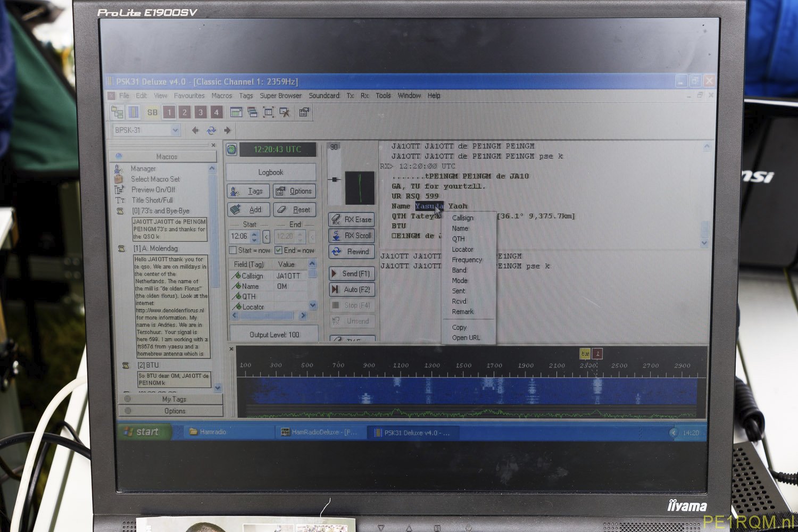798x532 pixels.
Task: Click the logbook Options button
Action: pyautogui.click(x=294, y=191)
